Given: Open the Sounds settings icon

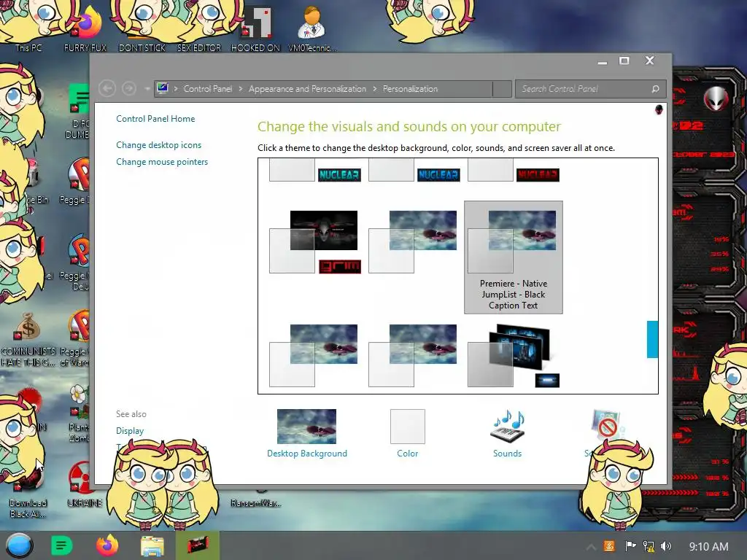Looking at the screenshot, I should 508,425.
